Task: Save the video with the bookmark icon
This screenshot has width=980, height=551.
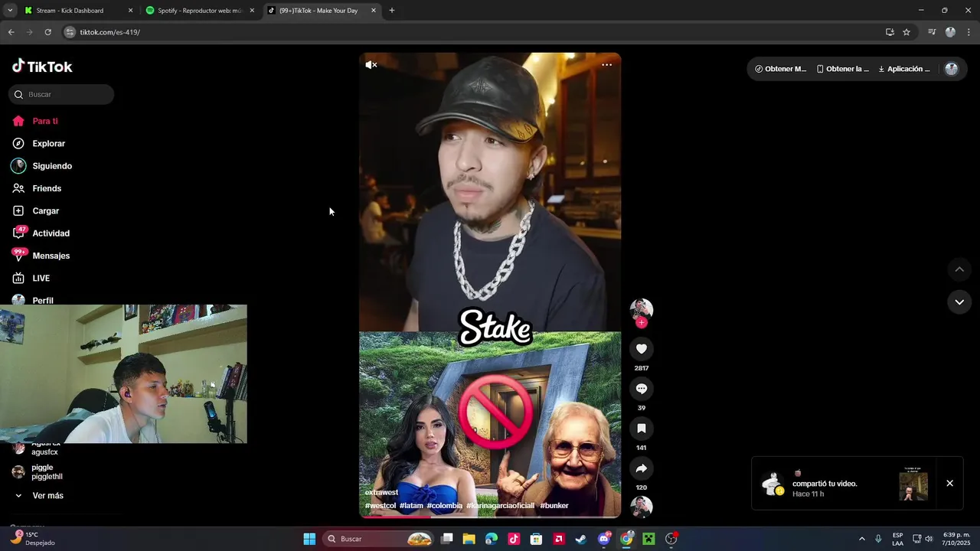Action: tap(642, 429)
